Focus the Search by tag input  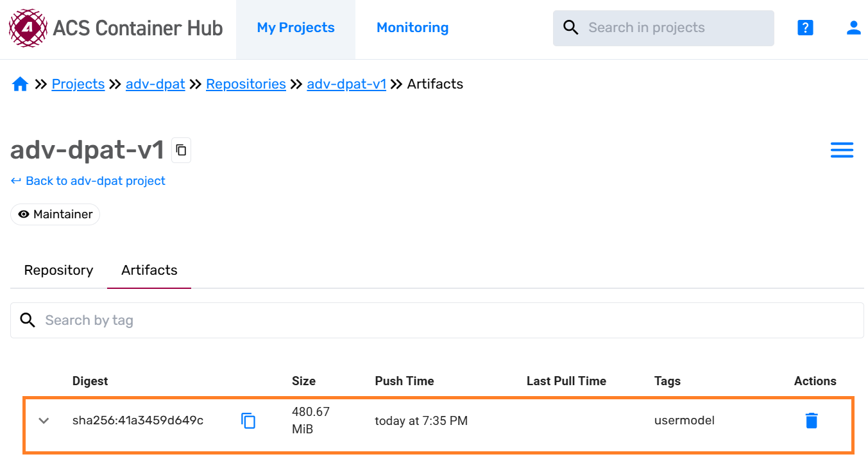pyautogui.click(x=436, y=320)
